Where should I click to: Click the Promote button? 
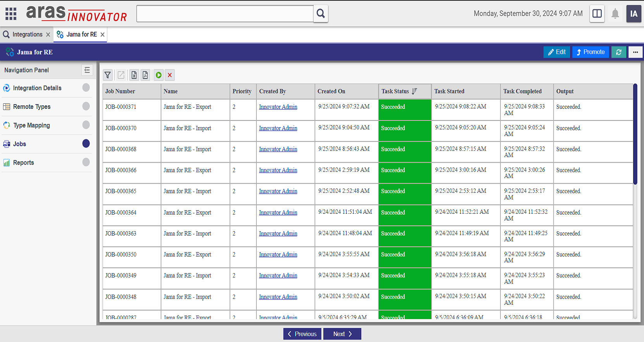pos(591,52)
